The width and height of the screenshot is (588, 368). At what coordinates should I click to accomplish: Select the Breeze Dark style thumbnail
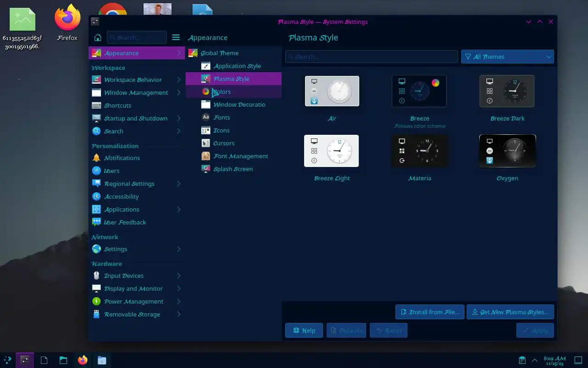pos(507,91)
